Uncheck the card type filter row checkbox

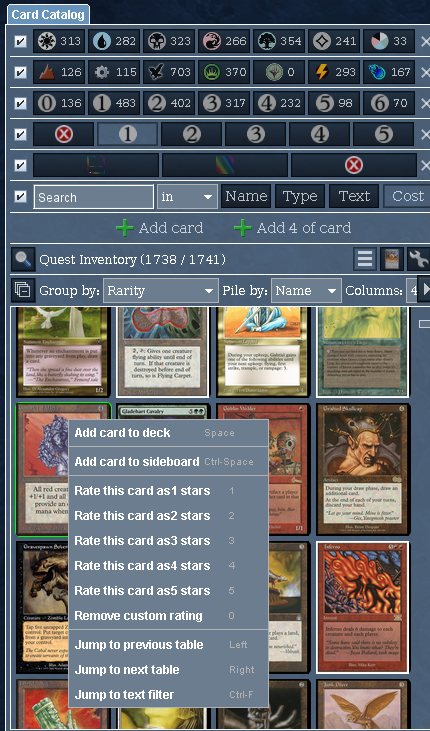click(20, 72)
